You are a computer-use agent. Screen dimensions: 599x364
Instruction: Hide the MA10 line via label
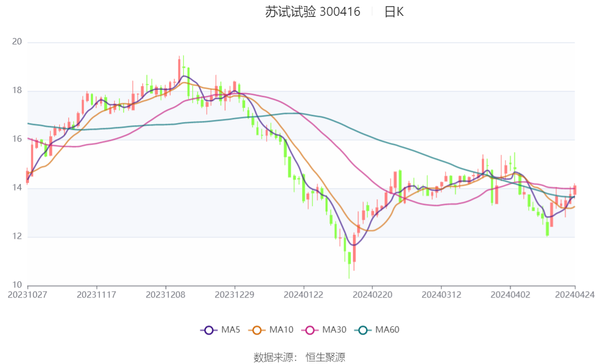[281, 330]
